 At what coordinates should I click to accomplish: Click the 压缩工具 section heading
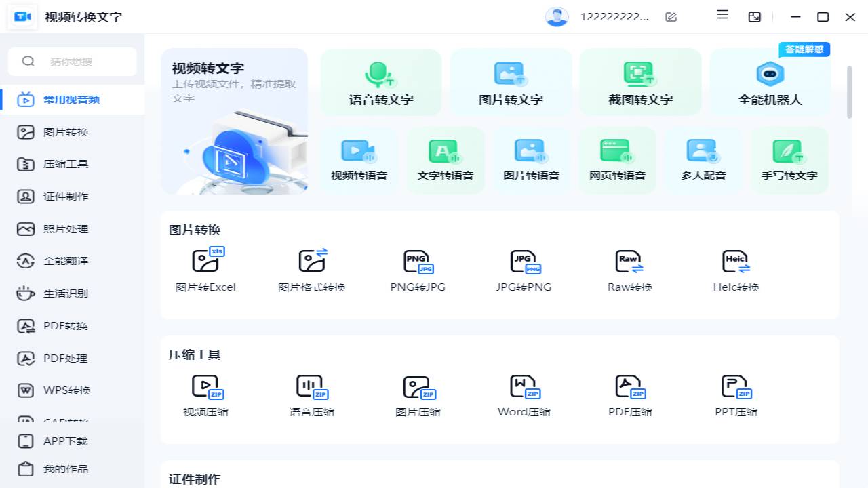(195, 354)
